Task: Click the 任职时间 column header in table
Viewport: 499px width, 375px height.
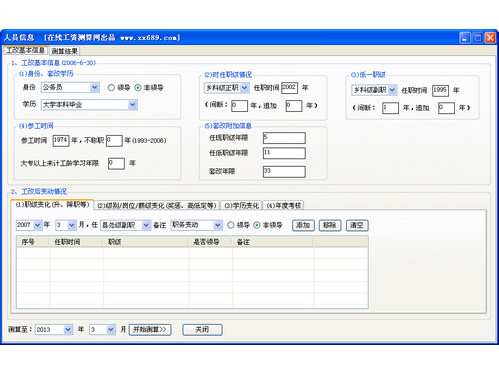Action: point(76,242)
